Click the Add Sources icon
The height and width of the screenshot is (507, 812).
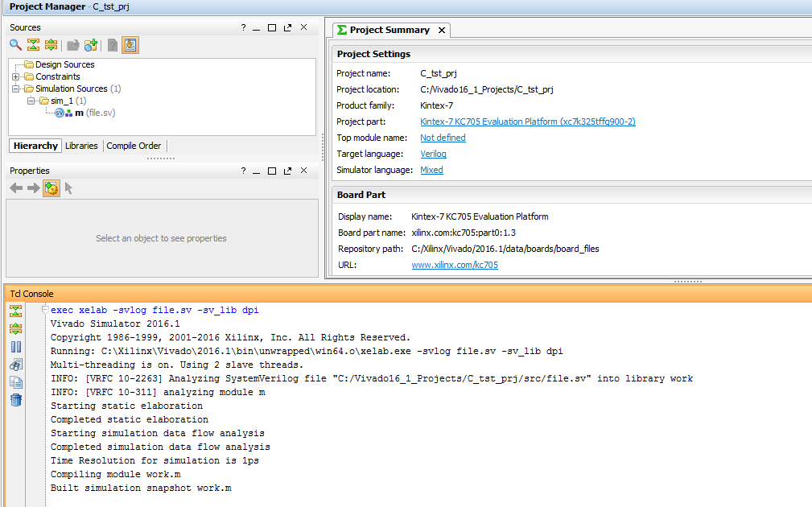tap(91, 45)
